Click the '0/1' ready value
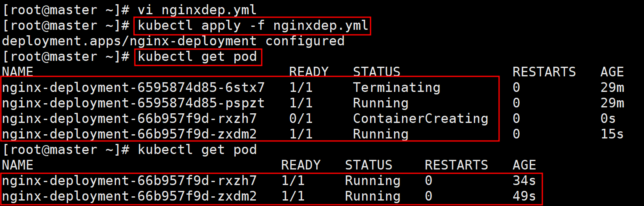Screen dimensions: 644x206 tap(301, 118)
